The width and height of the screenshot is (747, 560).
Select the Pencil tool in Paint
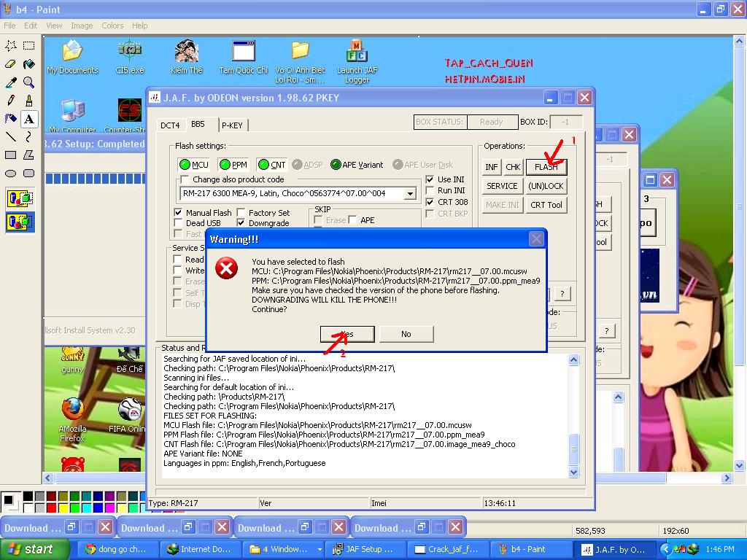[10, 101]
